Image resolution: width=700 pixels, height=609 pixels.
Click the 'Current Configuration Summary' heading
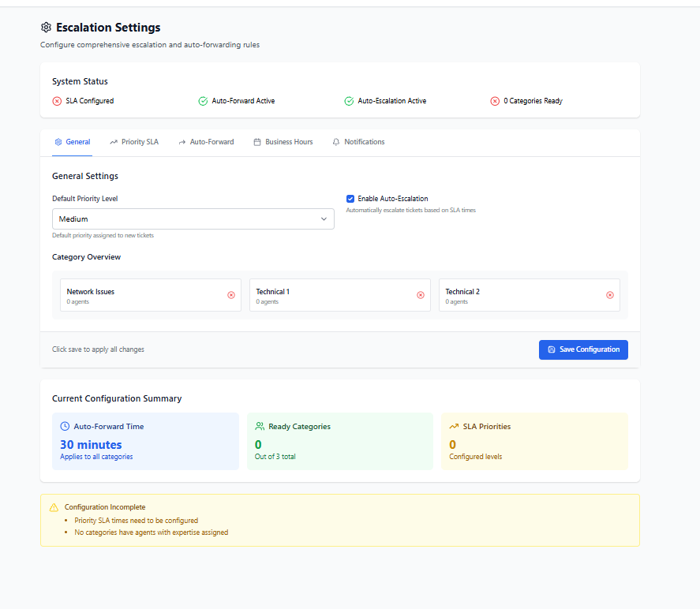coord(117,398)
